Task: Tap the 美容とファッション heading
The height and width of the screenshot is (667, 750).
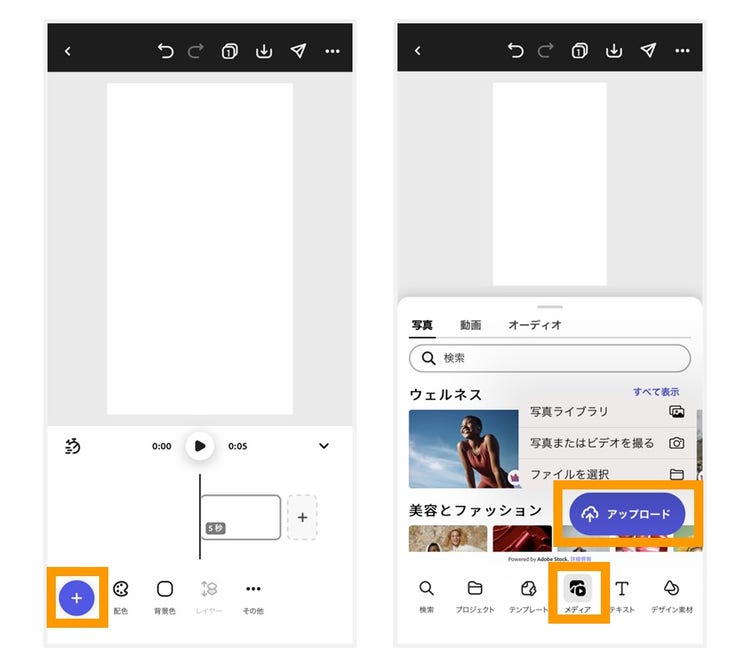Action: tap(475, 510)
